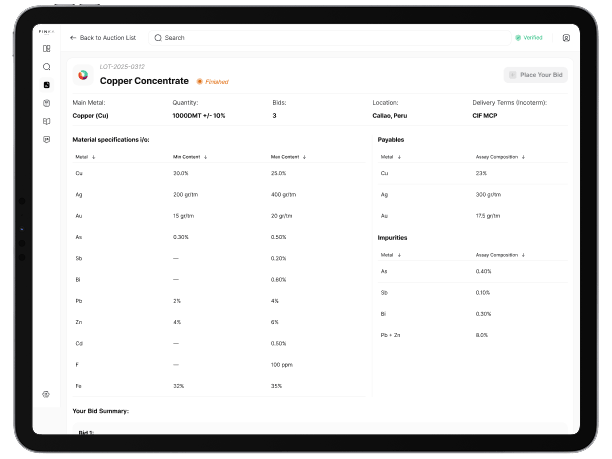The width and height of the screenshot is (612, 459).
Task: Click the Fe row 35% max content
Action: (276, 386)
